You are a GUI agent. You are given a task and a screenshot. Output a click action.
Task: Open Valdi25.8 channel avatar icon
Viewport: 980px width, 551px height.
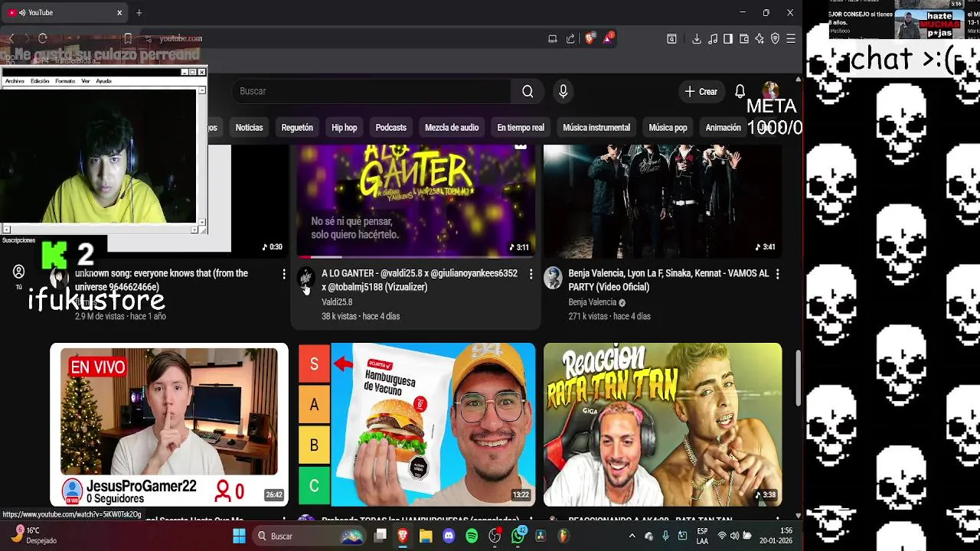[x=306, y=278]
